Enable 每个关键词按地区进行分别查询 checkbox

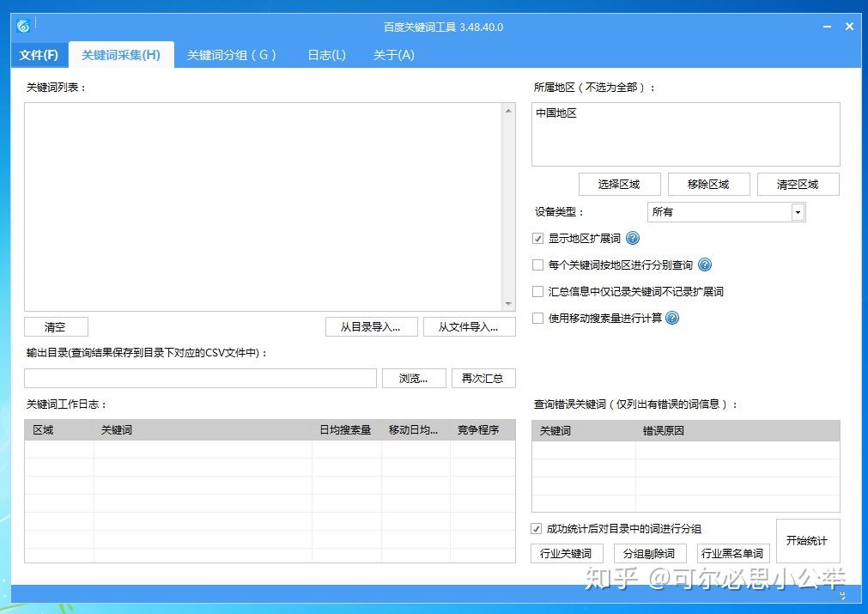click(x=537, y=265)
